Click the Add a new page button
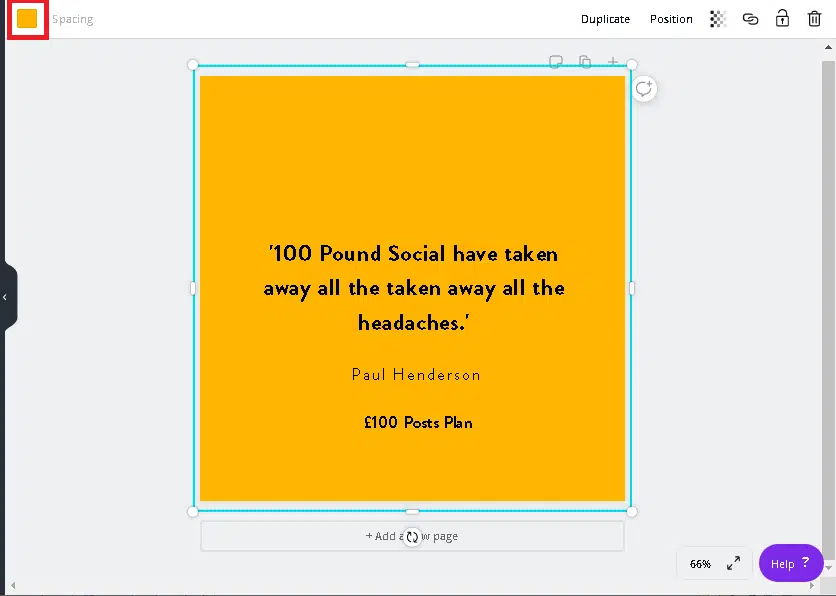Viewport: 836px width, 596px height. [x=412, y=536]
